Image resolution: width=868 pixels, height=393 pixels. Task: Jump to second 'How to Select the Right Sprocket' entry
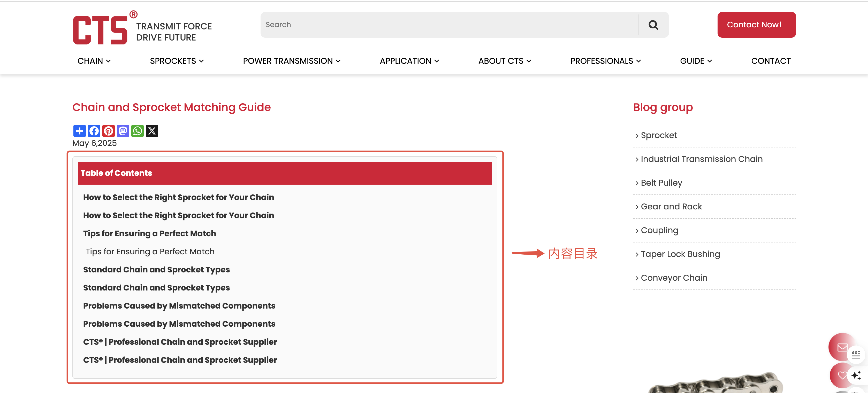[x=179, y=215]
